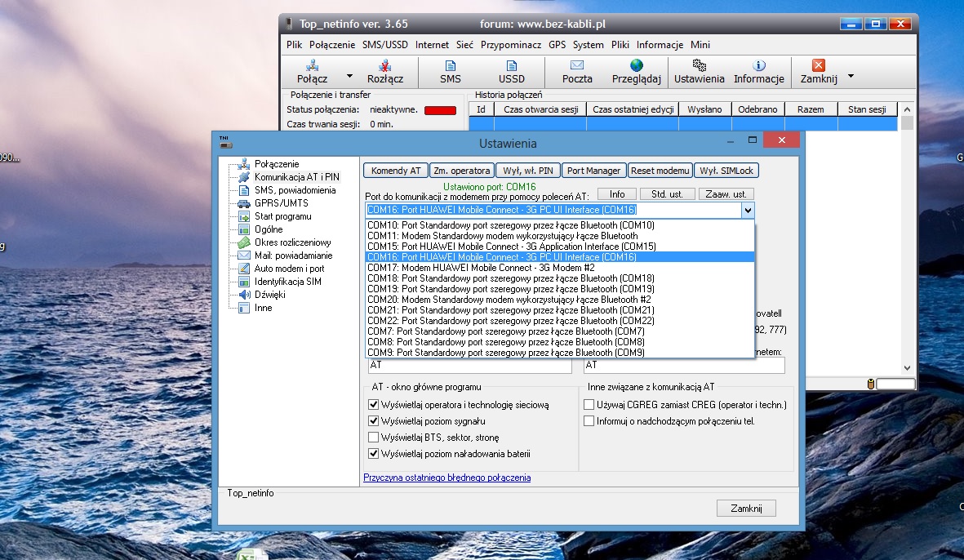964x560 pixels.
Task: Select GPRS/UMTS in the settings tree
Action: [281, 203]
